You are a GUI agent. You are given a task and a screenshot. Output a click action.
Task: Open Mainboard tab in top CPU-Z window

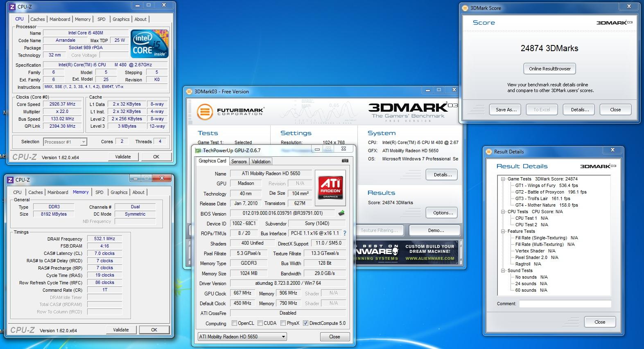click(60, 19)
